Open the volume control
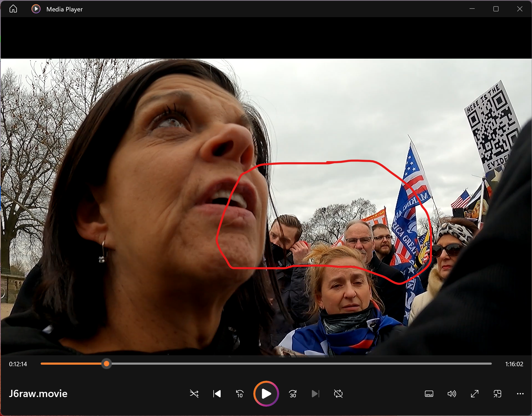This screenshot has height=416, width=532. [x=452, y=394]
